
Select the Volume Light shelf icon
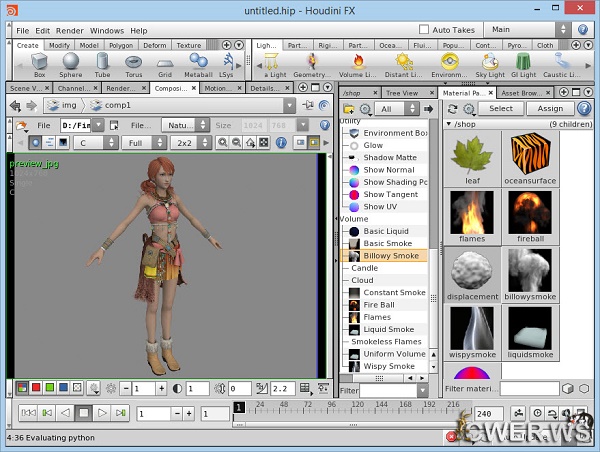(x=357, y=66)
